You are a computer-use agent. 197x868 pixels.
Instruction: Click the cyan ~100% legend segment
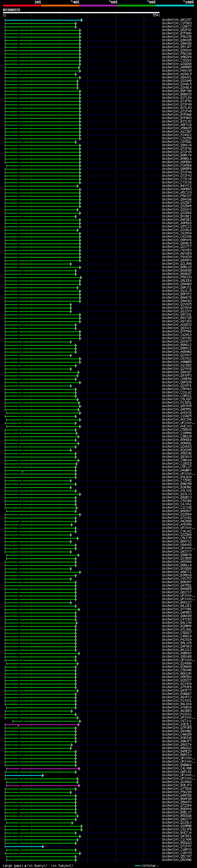[175, 6]
